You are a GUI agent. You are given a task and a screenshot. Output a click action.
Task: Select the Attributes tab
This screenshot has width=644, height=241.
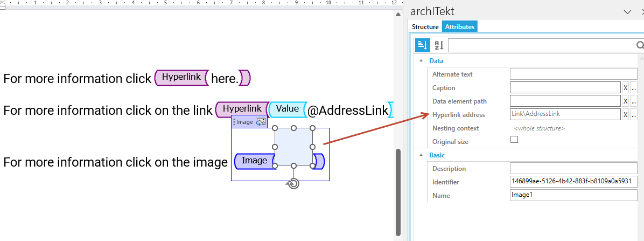[460, 27]
